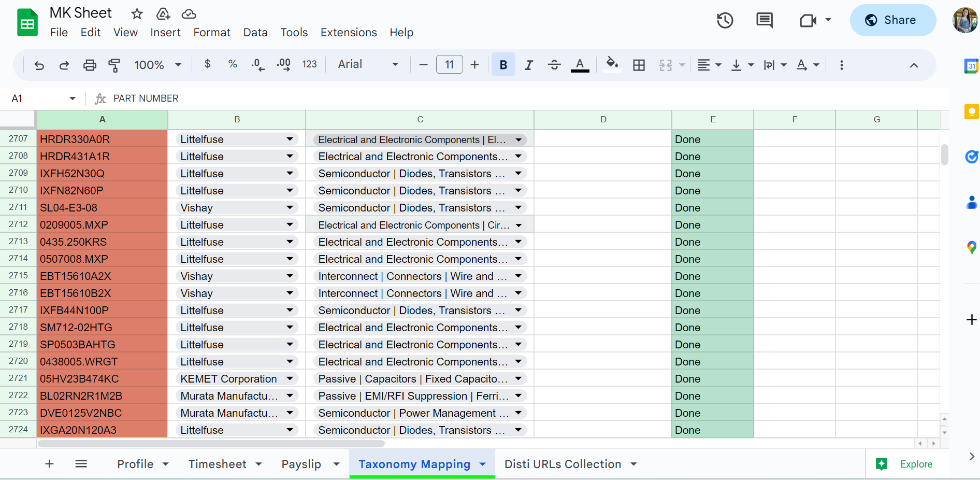Open the Profile tab options arrow

[166, 464]
